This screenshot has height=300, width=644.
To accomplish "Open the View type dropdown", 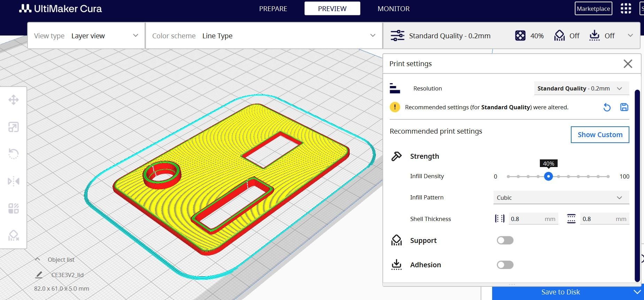I will pos(86,35).
